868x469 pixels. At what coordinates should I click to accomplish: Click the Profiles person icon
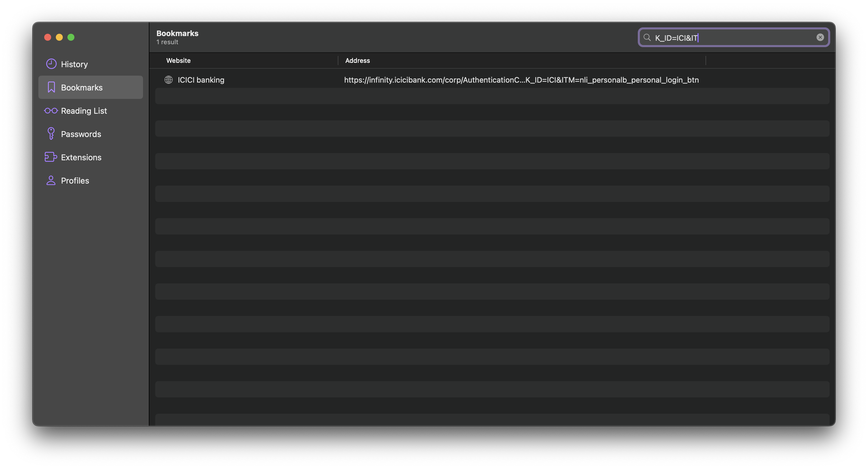(x=51, y=180)
